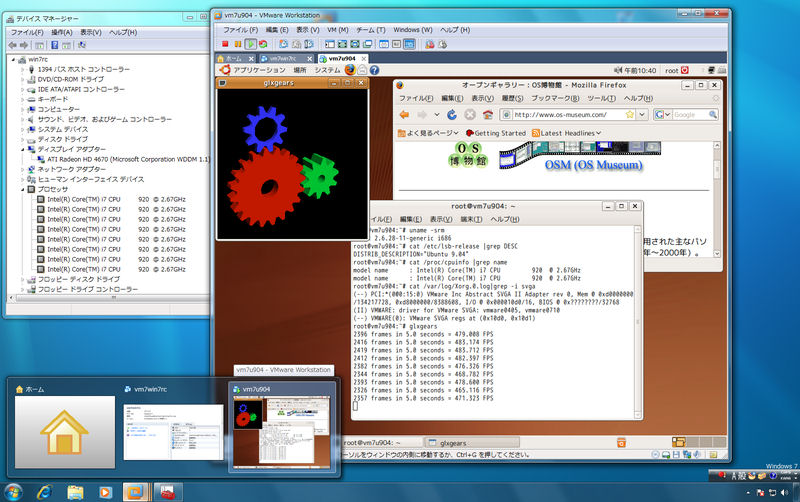Screen dimensions: 800x502
Task: Collapse the processors node in Device Manager
Action: 22,189
